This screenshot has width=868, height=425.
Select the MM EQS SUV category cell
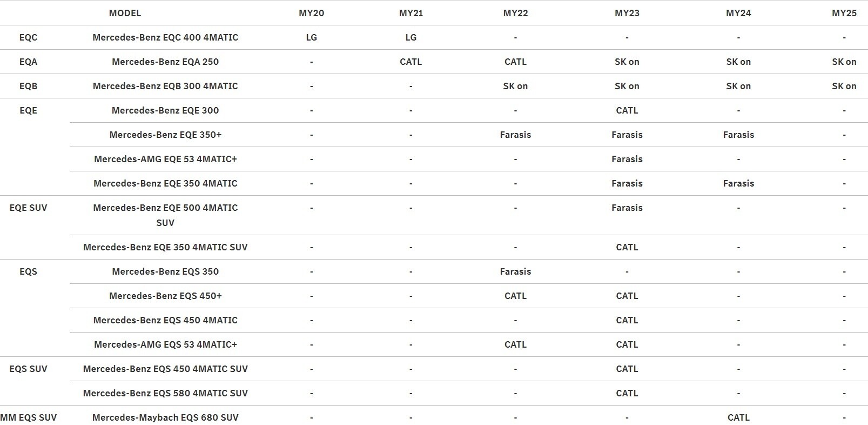point(28,417)
